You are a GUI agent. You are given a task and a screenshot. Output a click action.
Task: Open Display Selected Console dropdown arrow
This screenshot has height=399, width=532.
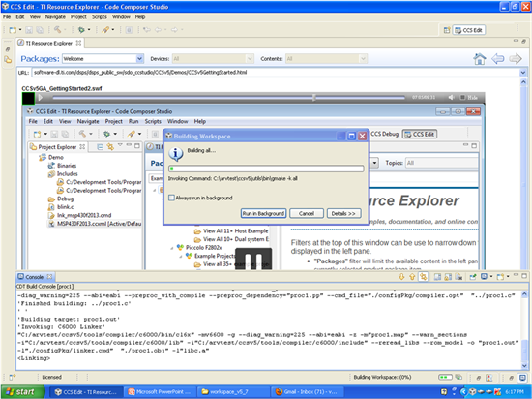[x=490, y=277]
